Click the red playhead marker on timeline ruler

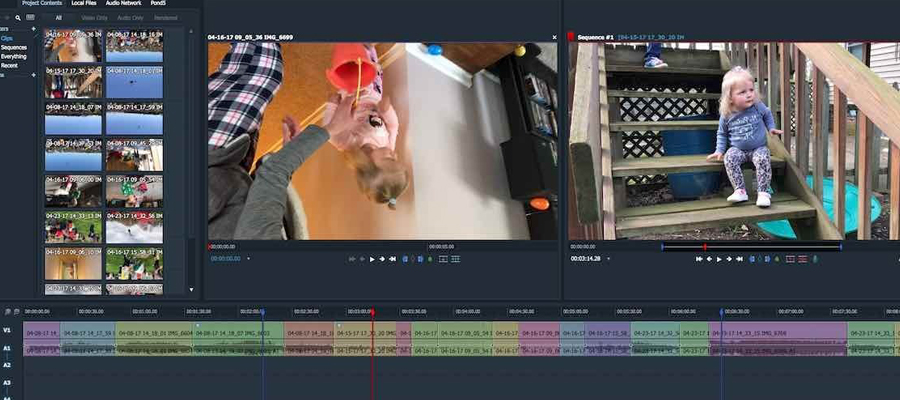coord(372,312)
